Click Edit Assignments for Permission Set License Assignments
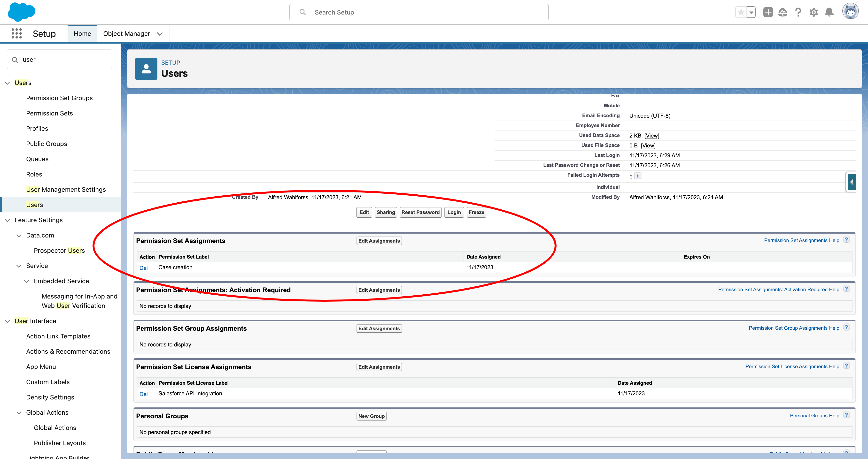Viewport: 868px width, 459px height. [379, 367]
